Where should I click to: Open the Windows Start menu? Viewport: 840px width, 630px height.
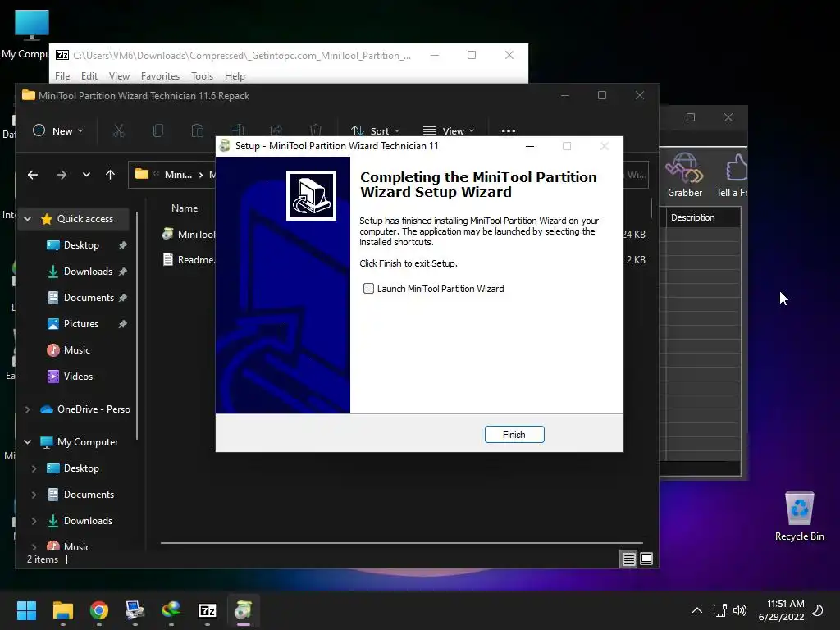point(26,610)
